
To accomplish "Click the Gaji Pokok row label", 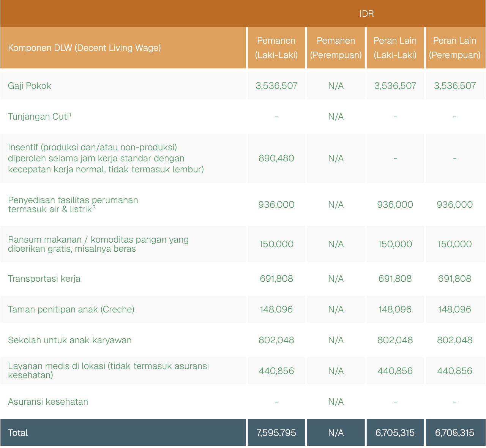I will [30, 86].
